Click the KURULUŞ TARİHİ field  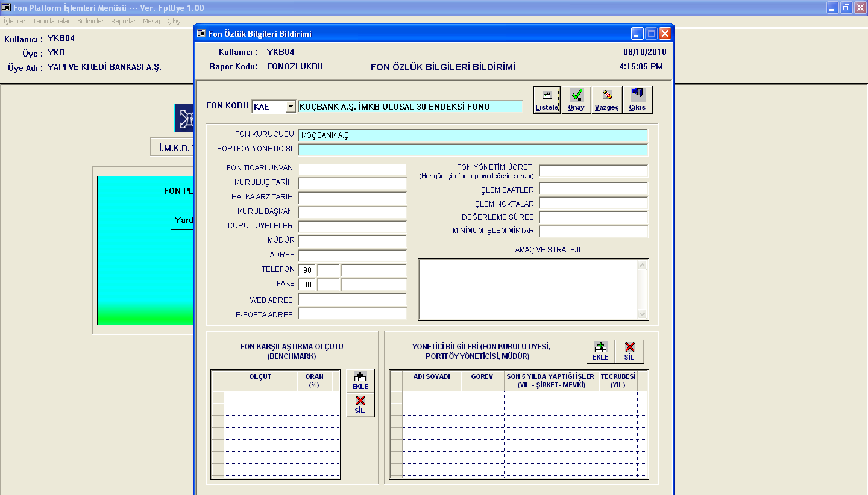click(353, 184)
